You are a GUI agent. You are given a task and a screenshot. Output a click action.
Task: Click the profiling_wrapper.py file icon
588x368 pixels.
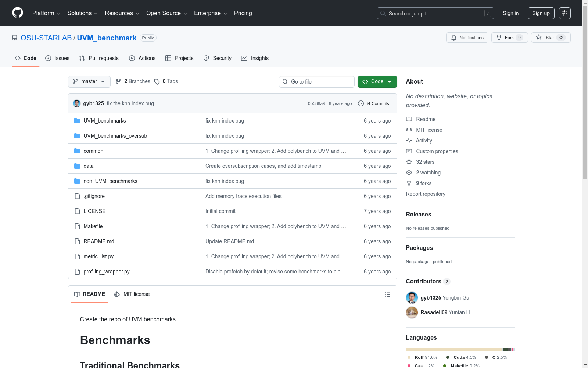pyautogui.click(x=77, y=272)
